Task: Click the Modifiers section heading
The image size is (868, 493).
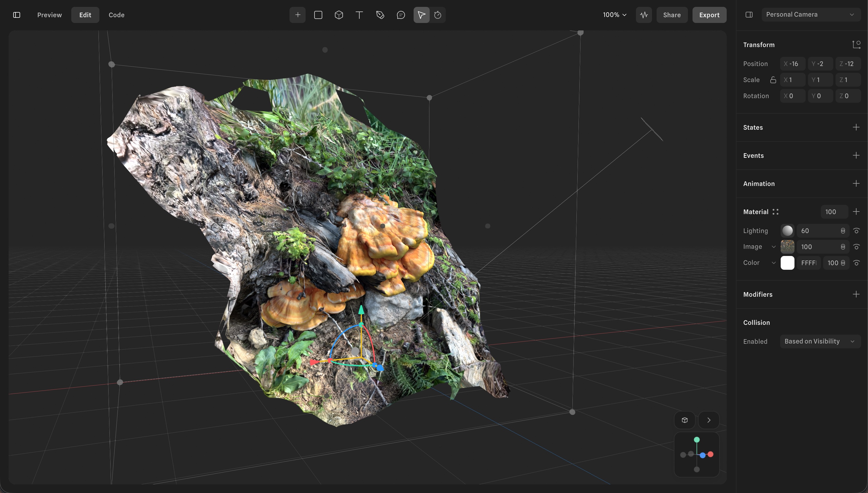Action: tap(757, 294)
